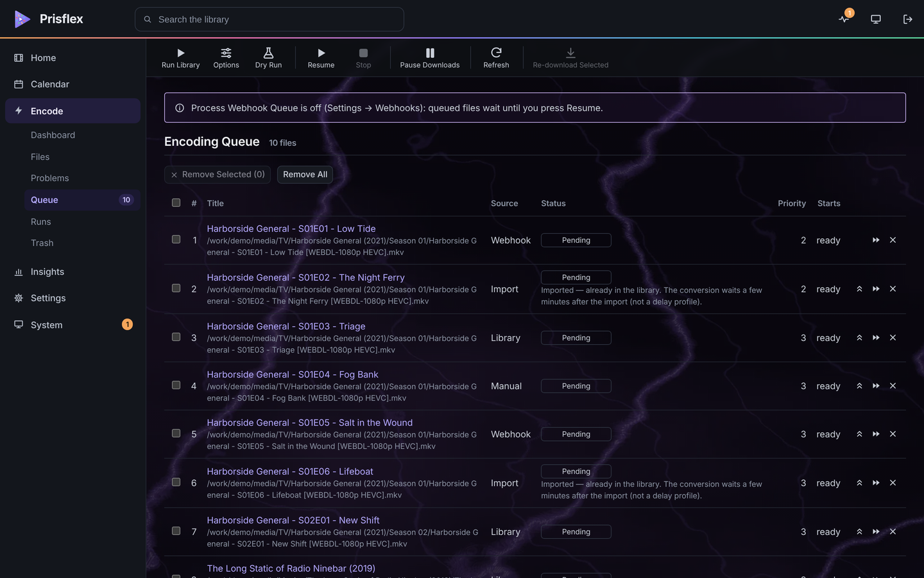Open Harborside General S01E01 Low Tide title link
924x578 pixels.
pyautogui.click(x=291, y=229)
